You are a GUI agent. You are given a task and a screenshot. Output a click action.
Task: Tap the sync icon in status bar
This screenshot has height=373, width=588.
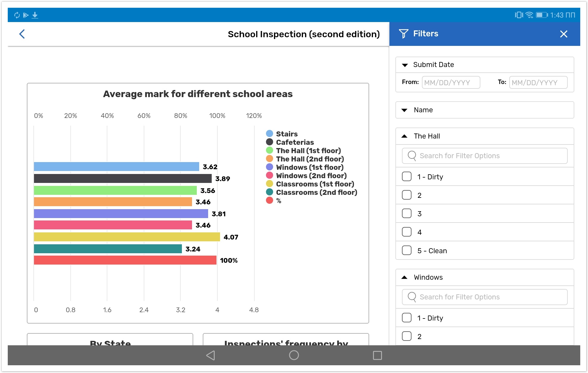pos(17,15)
